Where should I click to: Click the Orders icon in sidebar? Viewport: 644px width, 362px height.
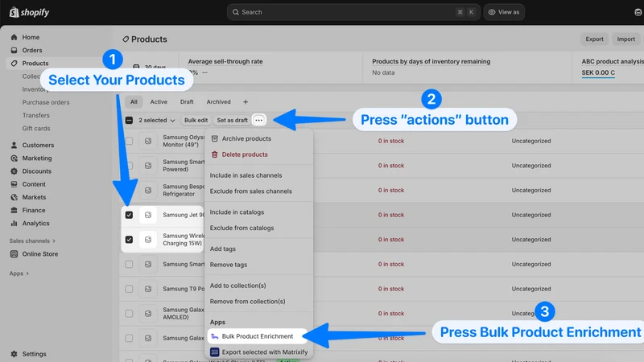[14, 50]
